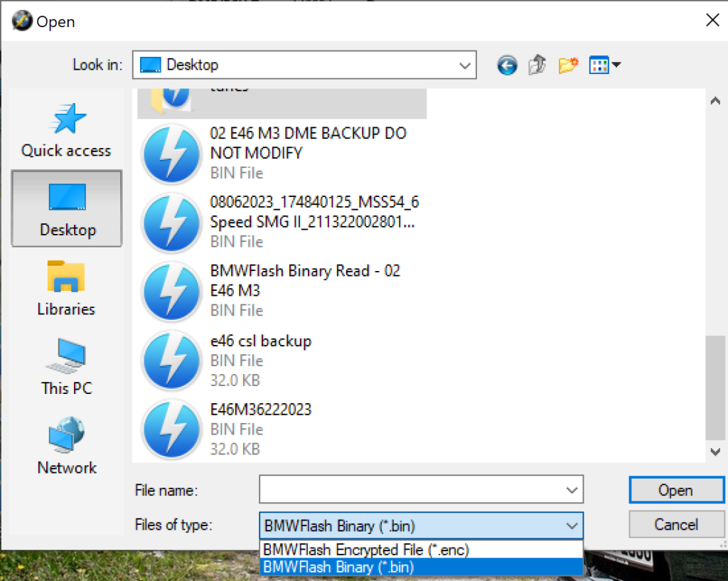The image size is (728, 581).
Task: Go back using the blue back arrow
Action: 507,65
